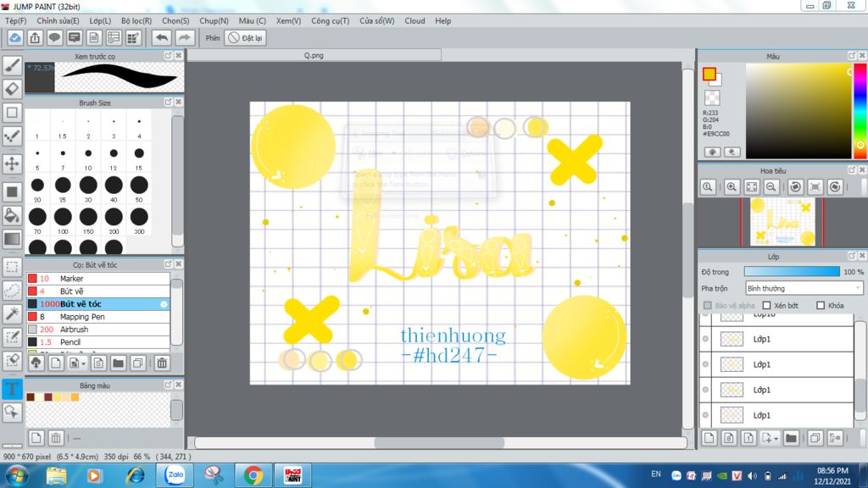Select the rectangular Selection tool

click(x=12, y=267)
